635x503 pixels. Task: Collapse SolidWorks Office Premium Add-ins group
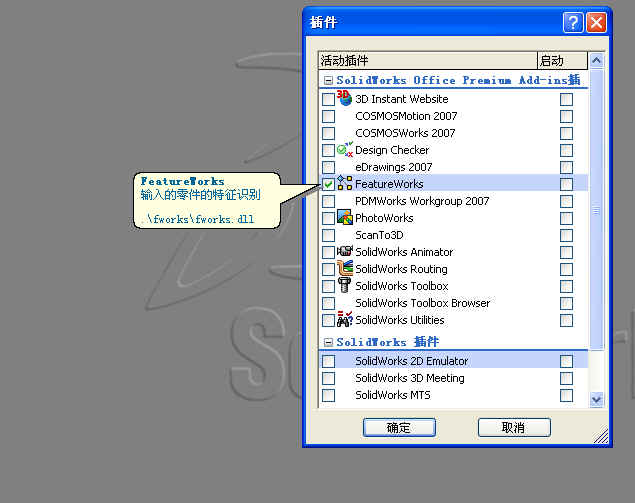pyautogui.click(x=328, y=81)
